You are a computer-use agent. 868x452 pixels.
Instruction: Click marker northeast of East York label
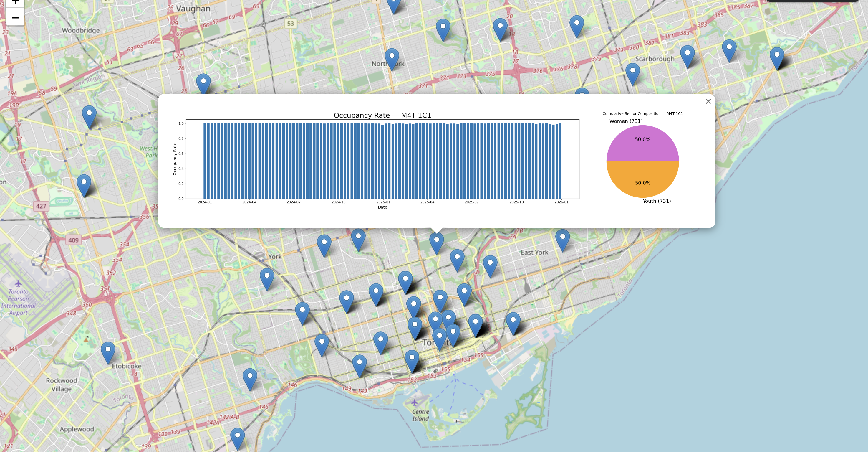pos(562,240)
